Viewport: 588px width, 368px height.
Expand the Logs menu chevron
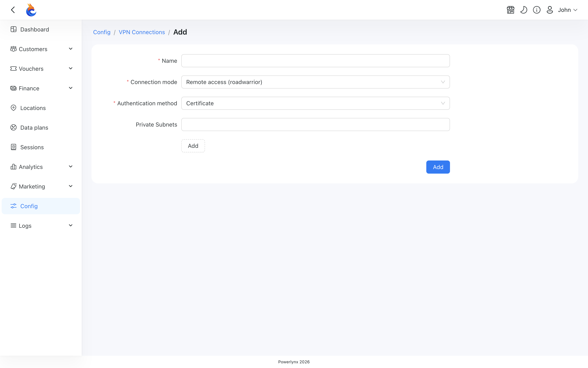point(71,225)
